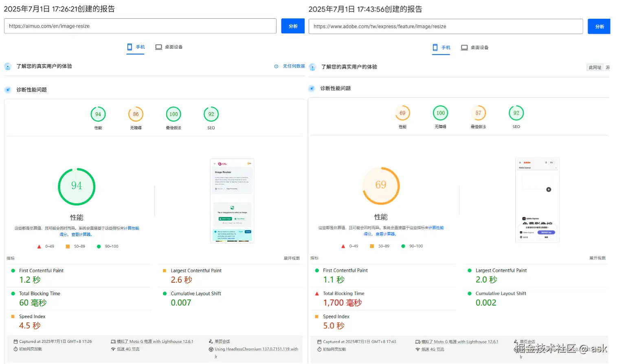Click the 初始网页加载 timer icon in the aimuo footer
The width and height of the screenshot is (617, 364).
tap(15, 349)
